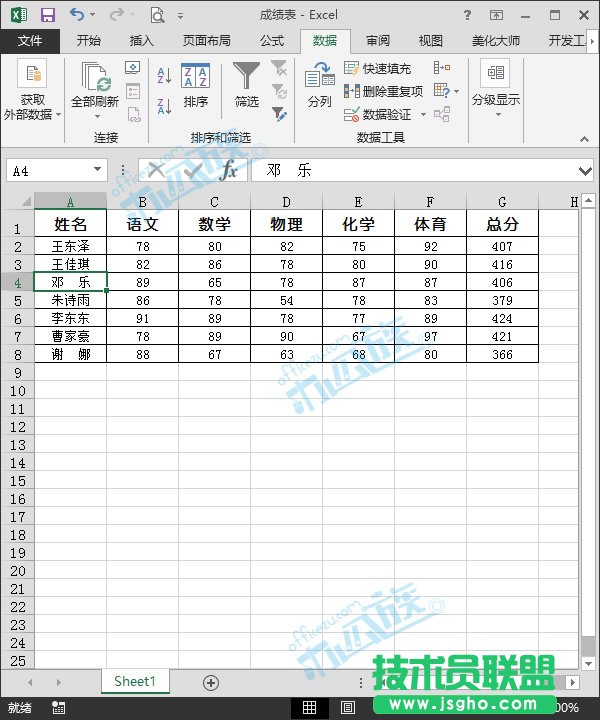Click the vertical scroll up arrow

(589, 200)
